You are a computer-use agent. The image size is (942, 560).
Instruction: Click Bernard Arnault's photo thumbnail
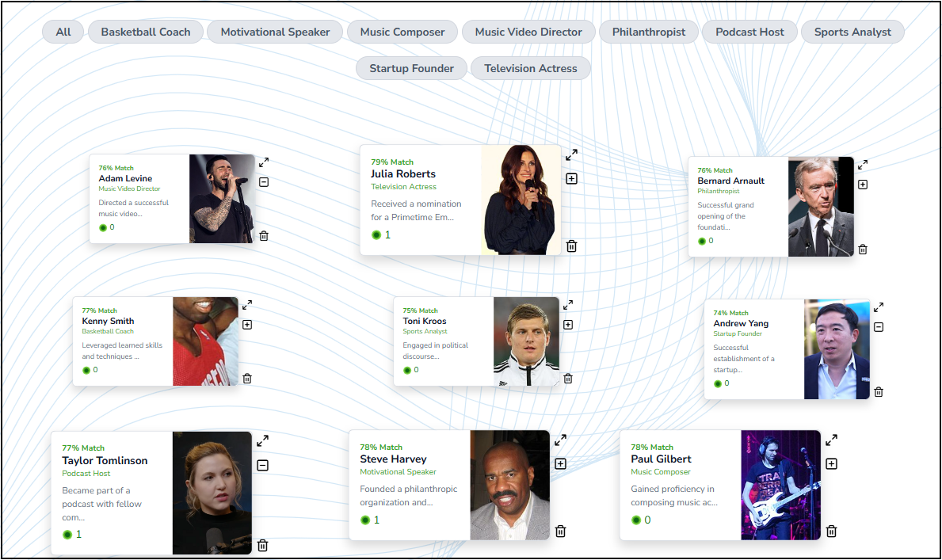820,207
